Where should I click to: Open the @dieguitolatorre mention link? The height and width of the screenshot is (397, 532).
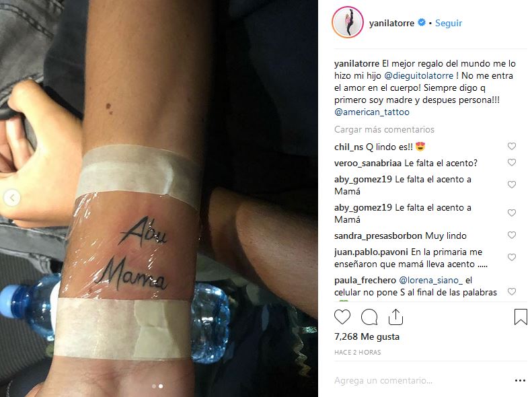(x=419, y=75)
